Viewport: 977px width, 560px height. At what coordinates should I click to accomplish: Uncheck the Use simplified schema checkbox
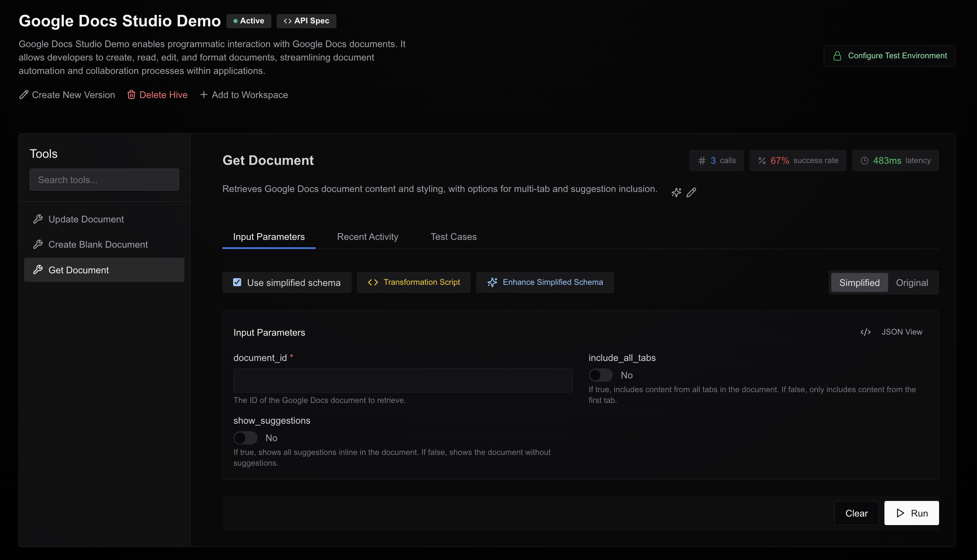coord(237,282)
